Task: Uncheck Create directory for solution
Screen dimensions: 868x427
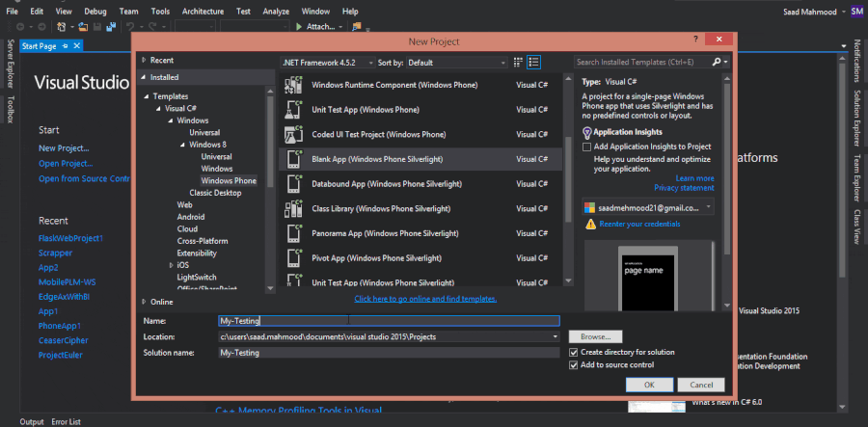Action: click(573, 352)
